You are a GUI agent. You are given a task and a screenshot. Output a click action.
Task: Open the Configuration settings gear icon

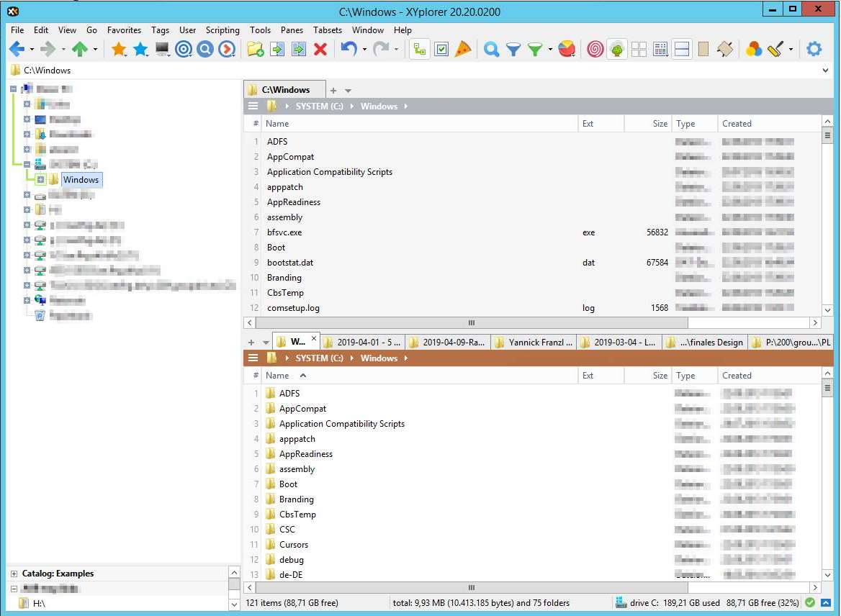(x=814, y=49)
